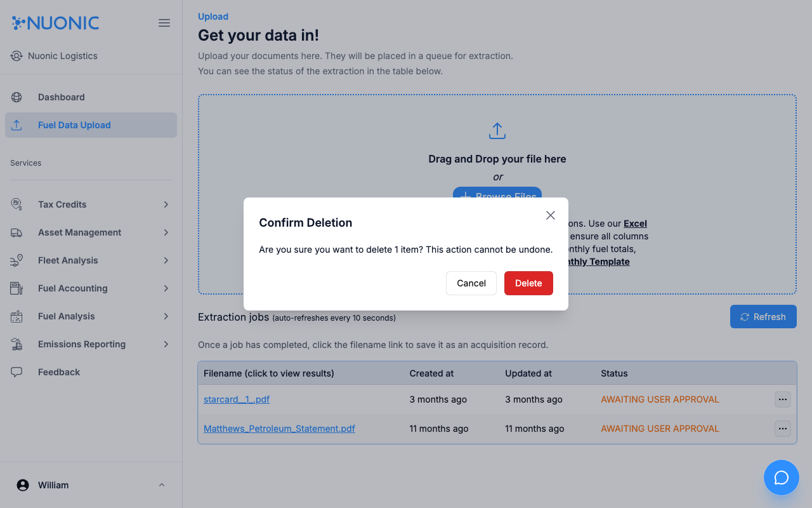Click the Dashboard globe icon
The height and width of the screenshot is (508, 812).
tap(16, 97)
